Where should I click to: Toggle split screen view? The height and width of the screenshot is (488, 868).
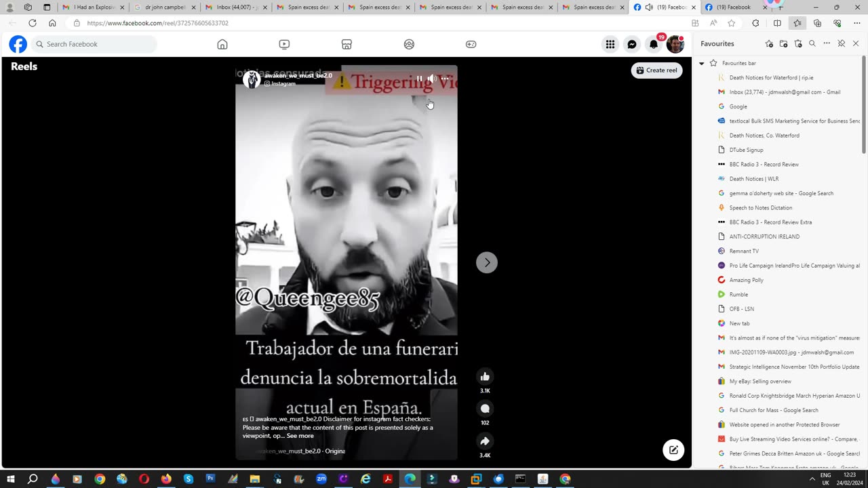click(777, 23)
